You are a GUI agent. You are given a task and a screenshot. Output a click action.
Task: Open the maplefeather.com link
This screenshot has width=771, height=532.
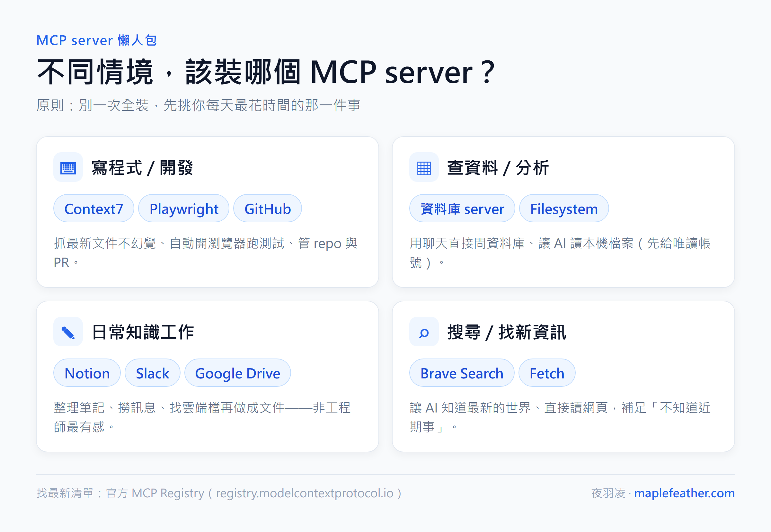pyautogui.click(x=684, y=493)
